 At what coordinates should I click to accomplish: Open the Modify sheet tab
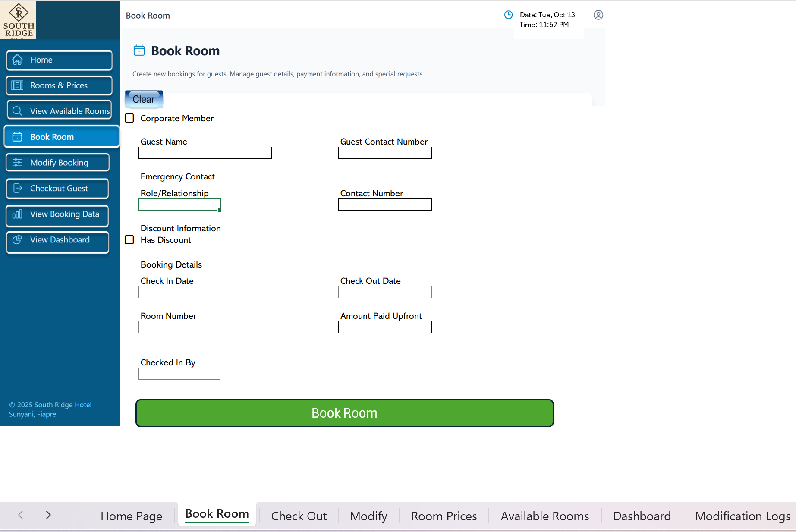click(368, 516)
